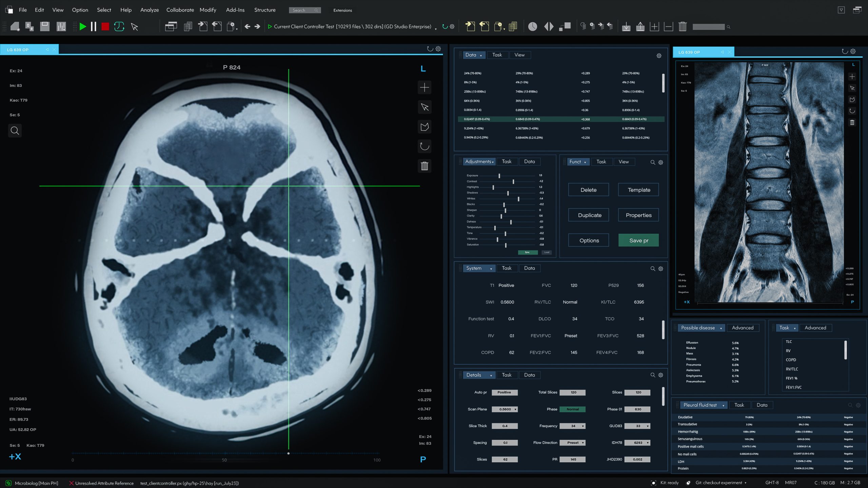Open the magnifier tool on brain scan
Screen dimensions: 868x488
pos(15,130)
